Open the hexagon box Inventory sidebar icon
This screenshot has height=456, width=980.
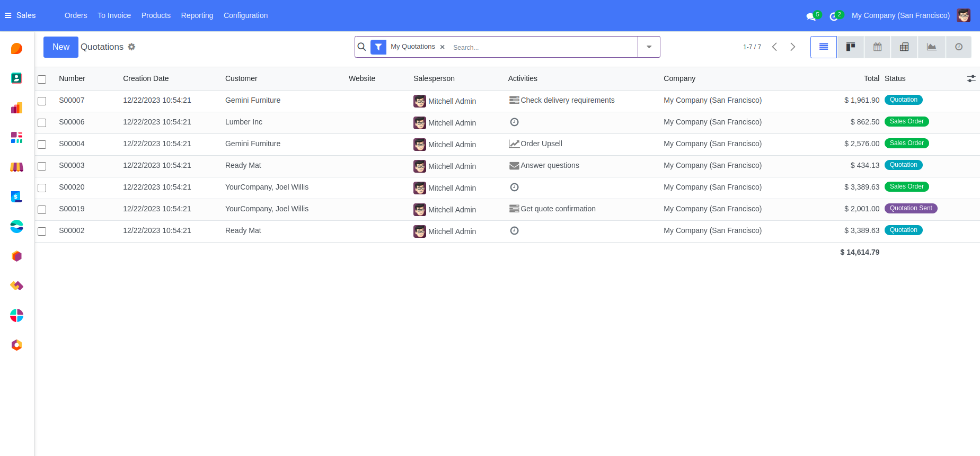16,256
